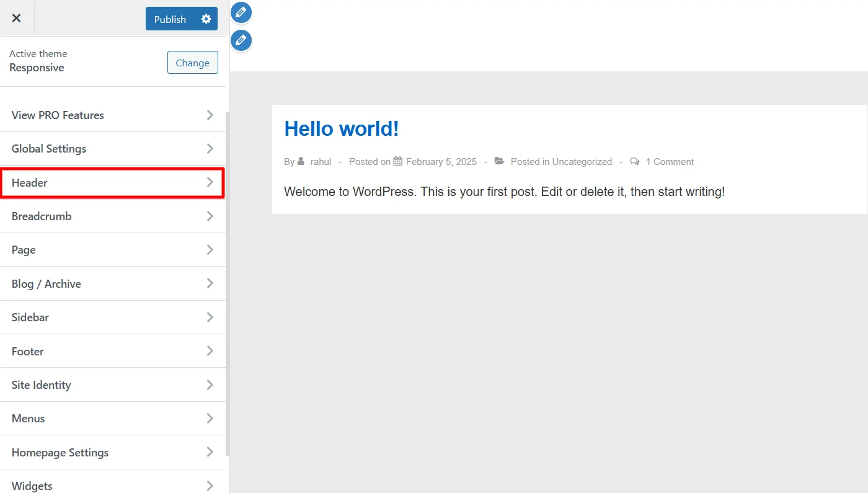Open the Breadcrumb section
The height and width of the screenshot is (493, 868).
coord(113,216)
